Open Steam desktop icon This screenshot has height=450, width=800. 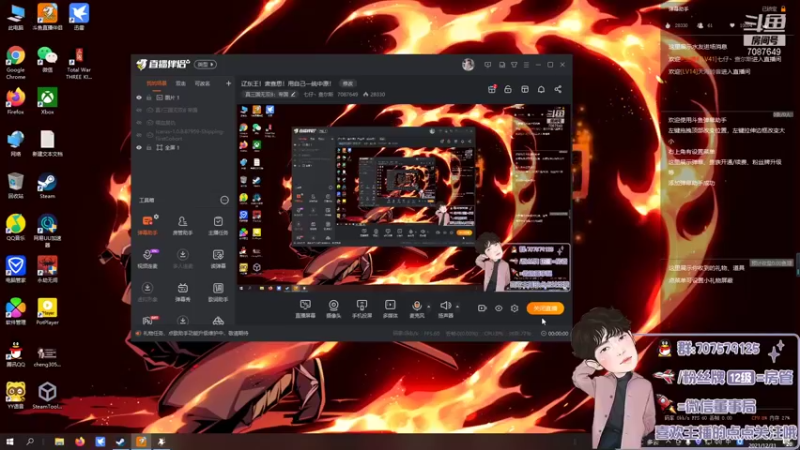47,186
